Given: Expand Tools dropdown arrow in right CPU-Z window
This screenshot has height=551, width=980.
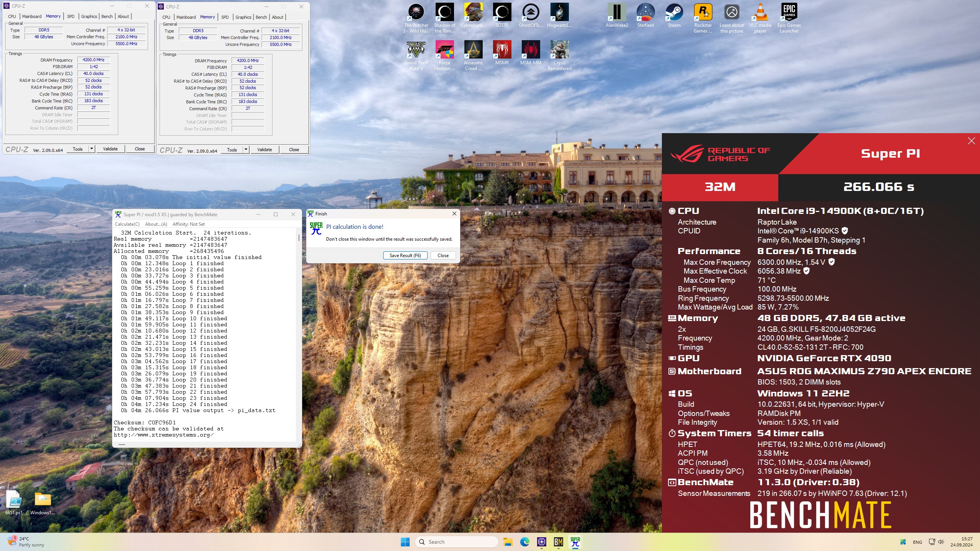Looking at the screenshot, I should point(246,150).
